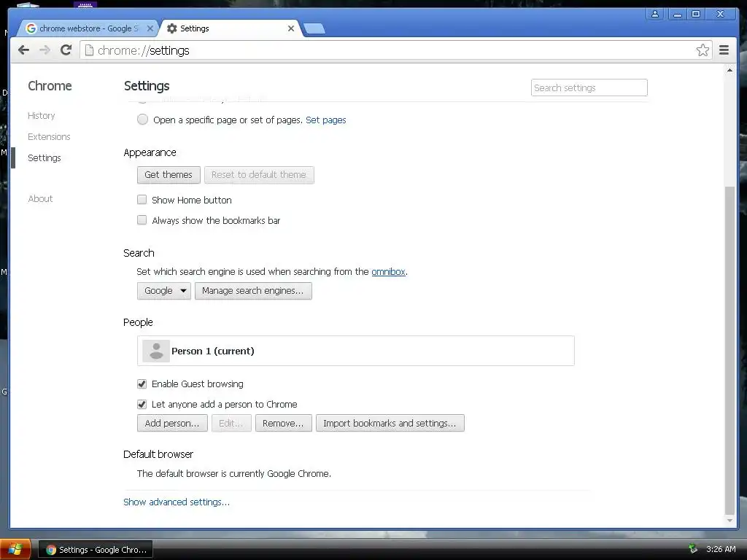747x560 pixels.
Task: Select Settings in the sidebar
Action: (x=44, y=157)
